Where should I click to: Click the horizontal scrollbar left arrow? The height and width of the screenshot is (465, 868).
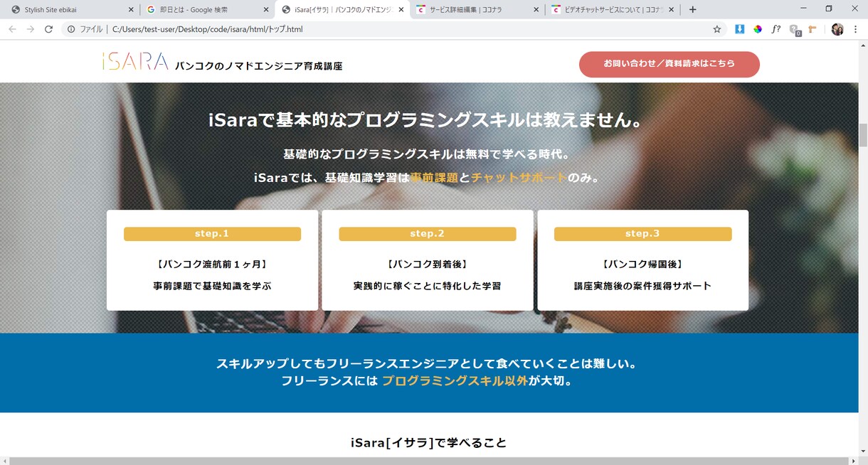(4, 461)
